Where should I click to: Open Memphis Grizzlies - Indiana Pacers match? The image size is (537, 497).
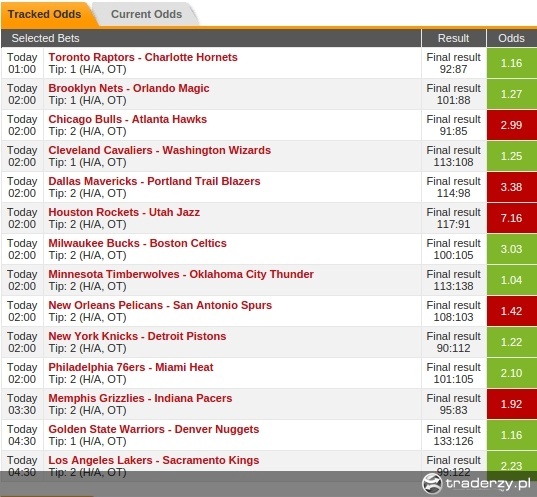(x=140, y=398)
